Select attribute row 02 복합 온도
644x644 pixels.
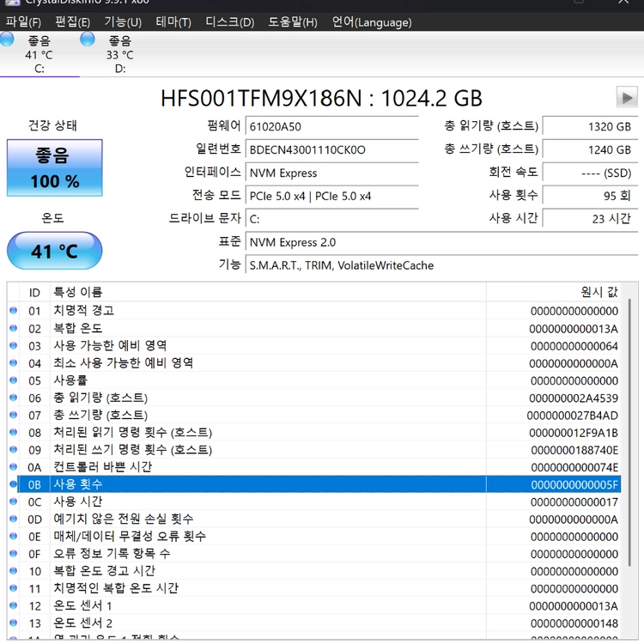tap(314, 329)
